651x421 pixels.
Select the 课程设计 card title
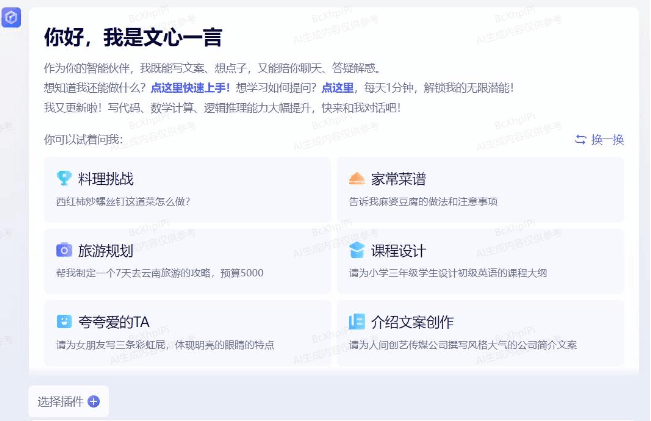tap(399, 251)
